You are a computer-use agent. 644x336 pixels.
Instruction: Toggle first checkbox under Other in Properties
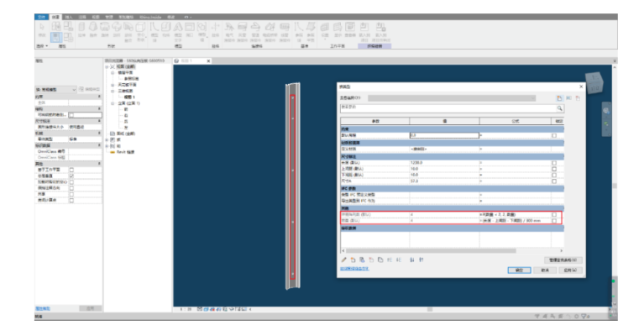pyautogui.click(x=71, y=170)
